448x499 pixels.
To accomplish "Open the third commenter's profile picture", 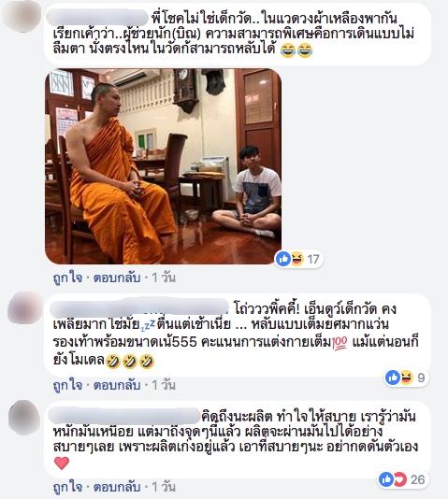I will [x=24, y=417].
